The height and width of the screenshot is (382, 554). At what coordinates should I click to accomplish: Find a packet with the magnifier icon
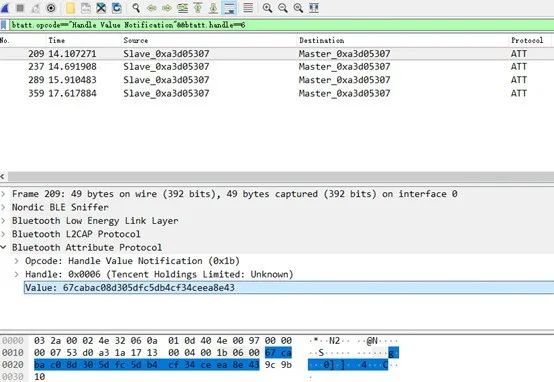click(136, 8)
